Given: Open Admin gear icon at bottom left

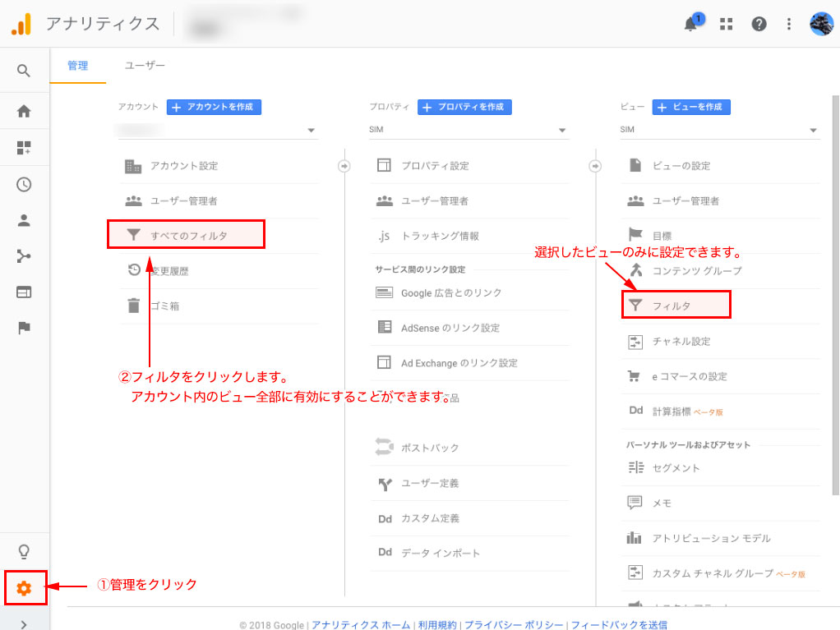Looking at the screenshot, I should (x=24, y=588).
